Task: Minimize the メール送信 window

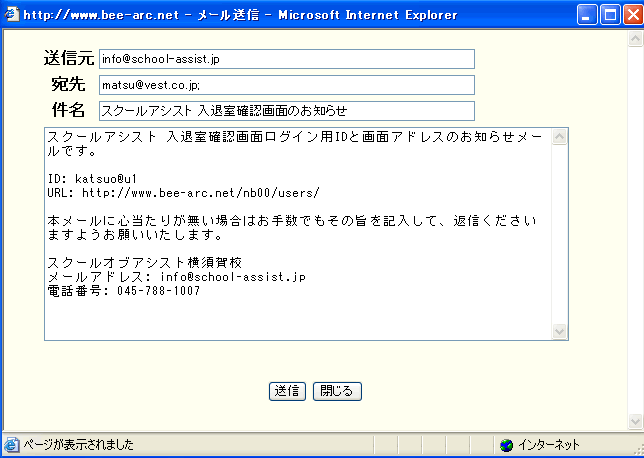Action: point(587,15)
